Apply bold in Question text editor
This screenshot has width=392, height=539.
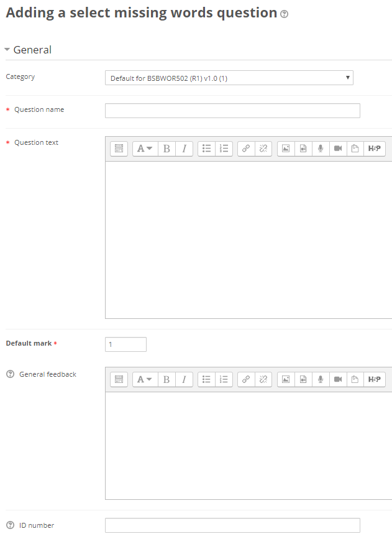pos(166,149)
